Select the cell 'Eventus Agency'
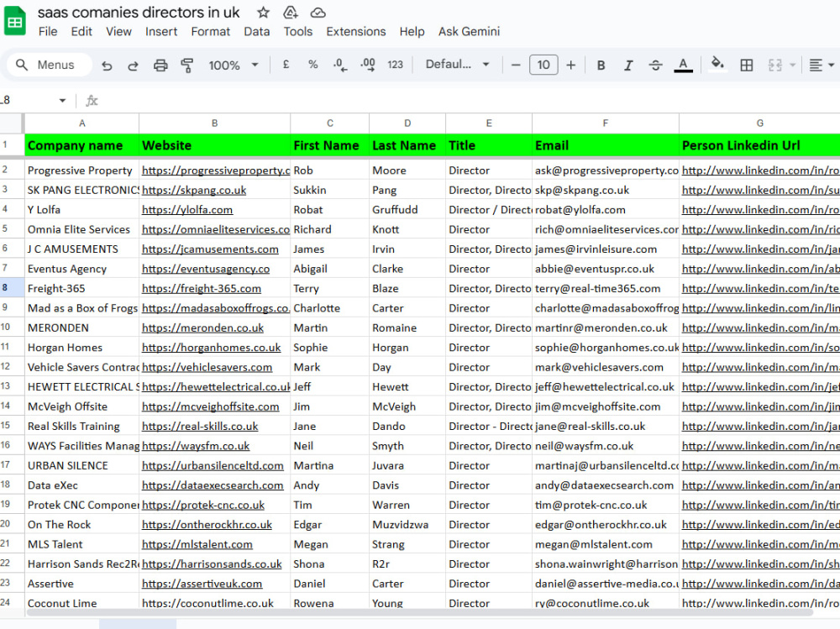Screen dimensions: 840x629 coord(82,269)
